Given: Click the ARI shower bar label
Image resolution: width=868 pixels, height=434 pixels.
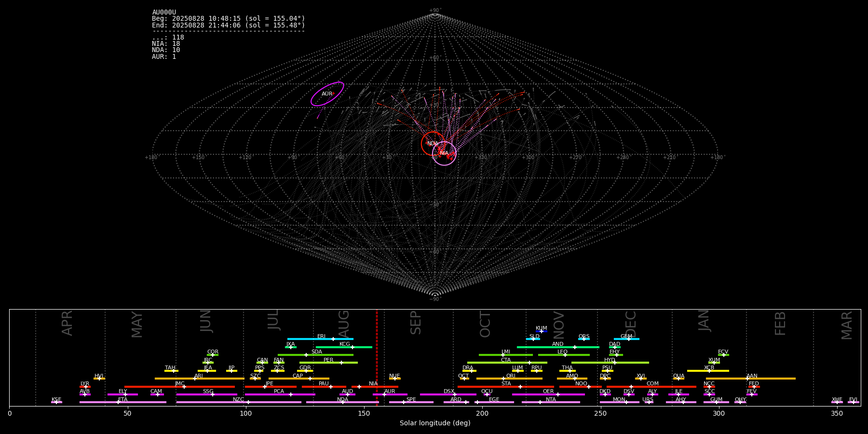Looking at the screenshot, I should [198, 376].
